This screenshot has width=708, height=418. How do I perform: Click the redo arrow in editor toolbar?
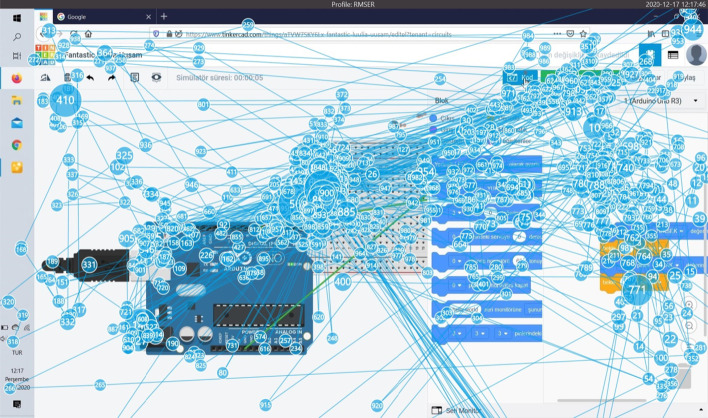click(x=111, y=77)
